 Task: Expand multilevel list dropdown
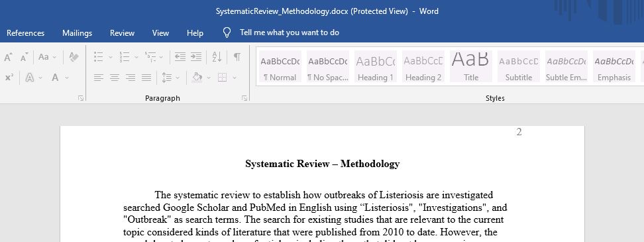[161, 57]
